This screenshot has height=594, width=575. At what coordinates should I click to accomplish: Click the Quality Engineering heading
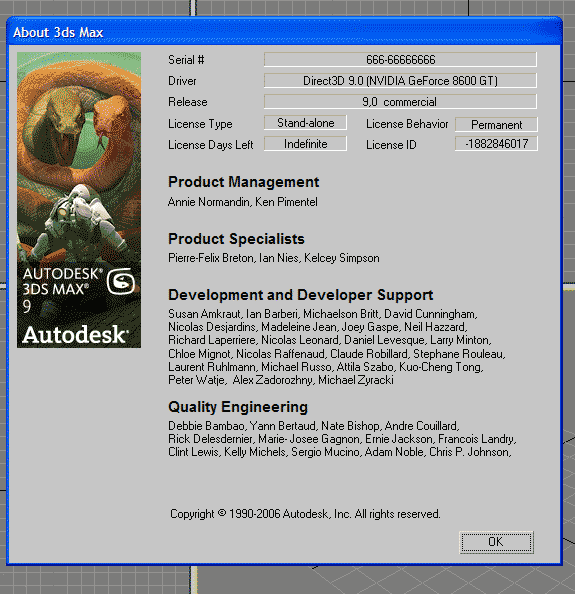click(238, 407)
